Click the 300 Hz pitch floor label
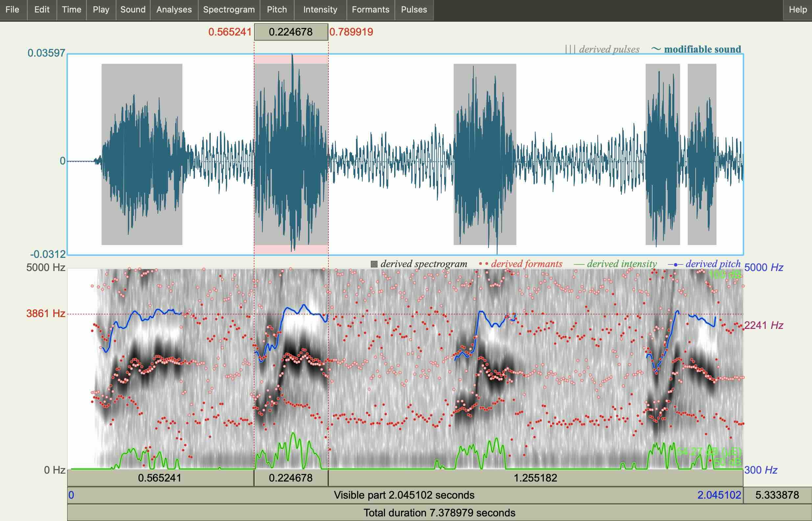The height and width of the screenshot is (521, 812). 761,470
